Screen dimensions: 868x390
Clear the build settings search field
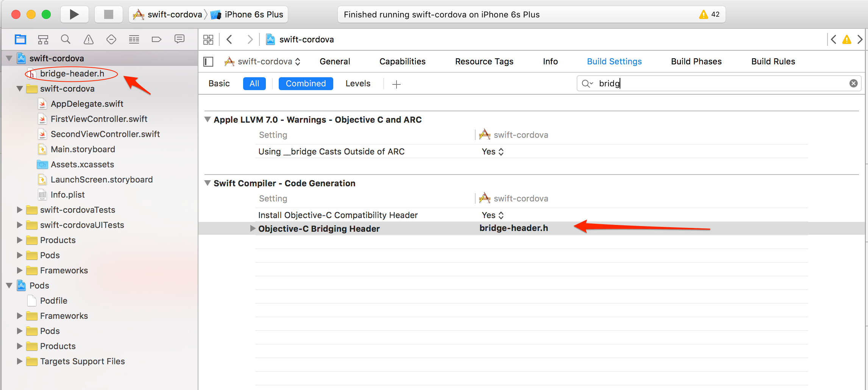854,83
